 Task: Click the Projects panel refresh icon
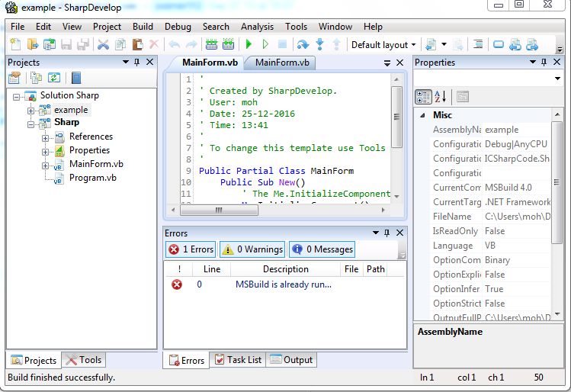tap(54, 78)
